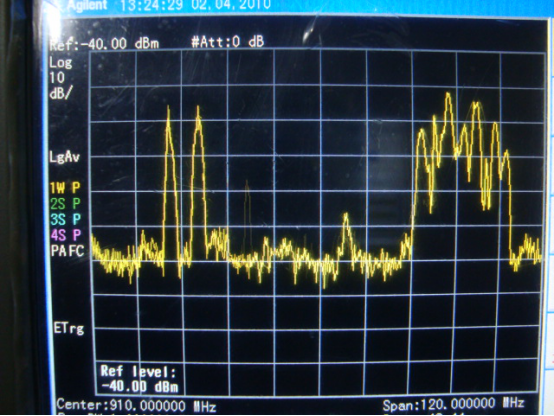
Task: Click the PA FC status label
Action: (67, 251)
